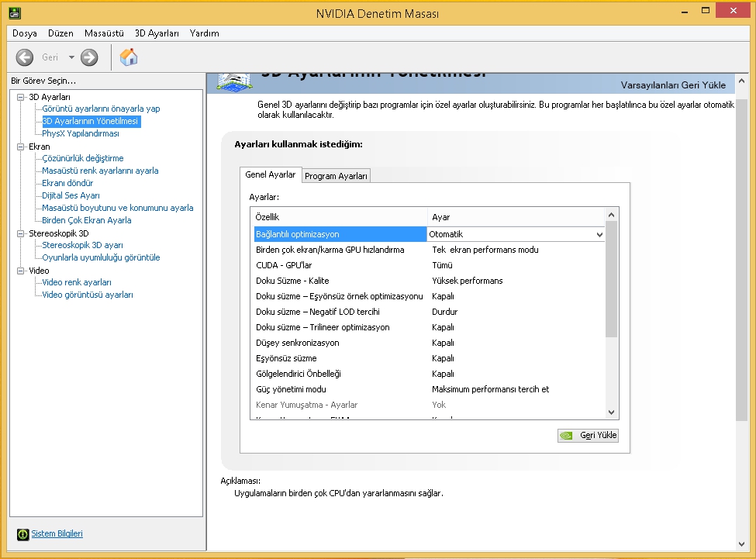Image resolution: width=756 pixels, height=559 pixels.
Task: Select Doku süzme – Trilineer optimizasyon
Action: coord(429,327)
